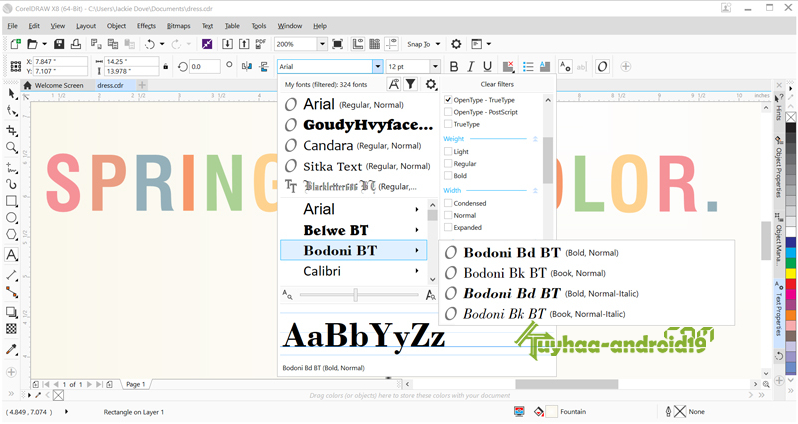
Task: Click the Save disk icon
Action: point(59,44)
